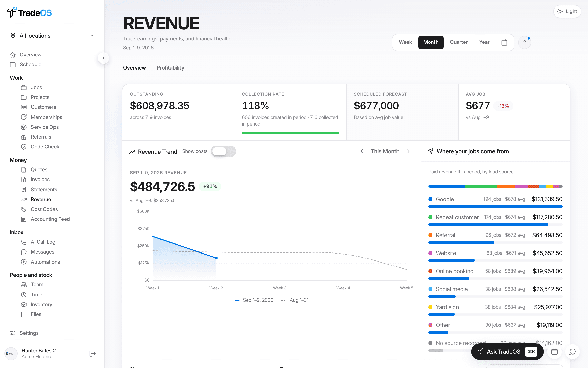Viewport: 588px width, 368px height.
Task: Open the chat bubble icon at bottom right
Action: 572,352
